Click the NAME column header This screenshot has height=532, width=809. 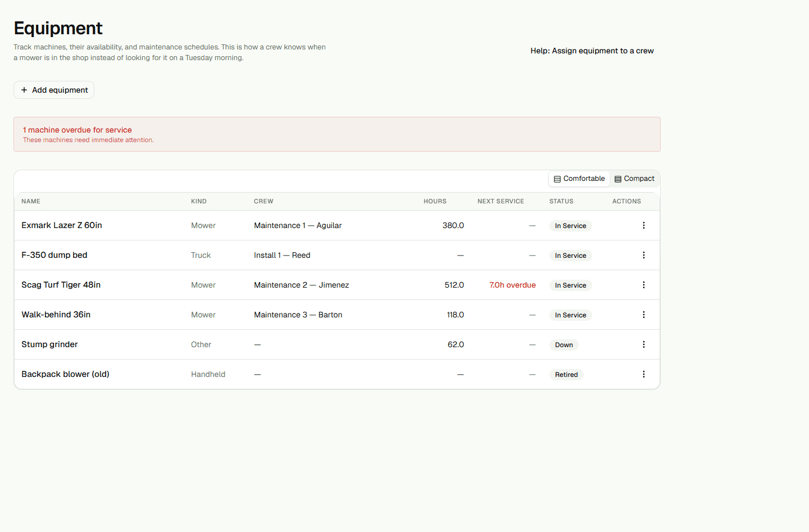31,201
